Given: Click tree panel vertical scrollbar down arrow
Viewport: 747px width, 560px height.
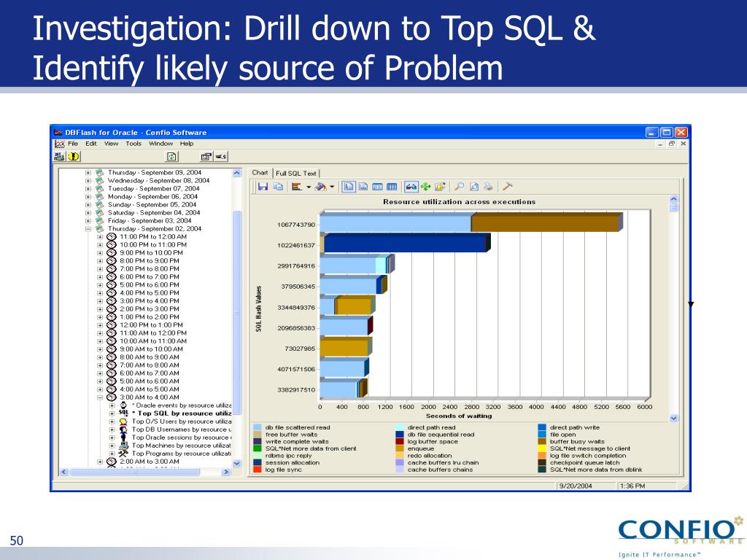Looking at the screenshot, I should coord(237,463).
